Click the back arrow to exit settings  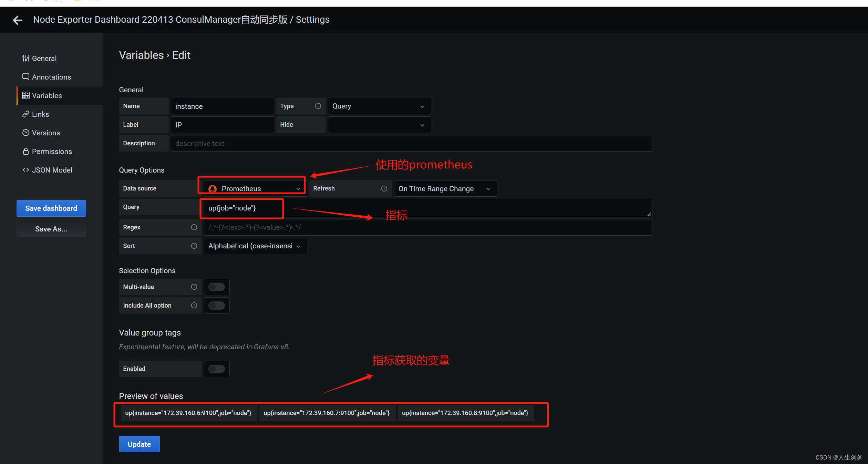[x=16, y=20]
